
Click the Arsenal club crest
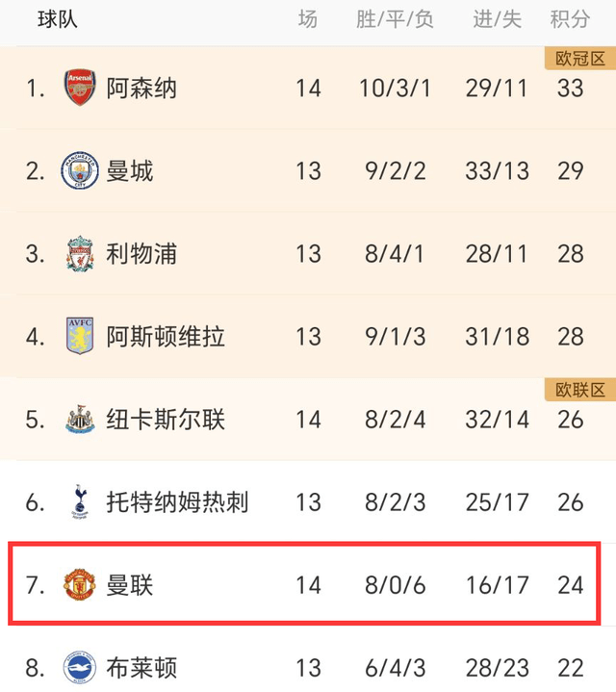(80, 88)
